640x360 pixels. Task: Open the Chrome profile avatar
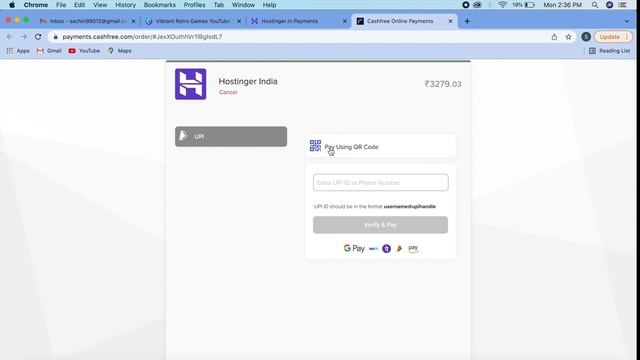point(586,37)
